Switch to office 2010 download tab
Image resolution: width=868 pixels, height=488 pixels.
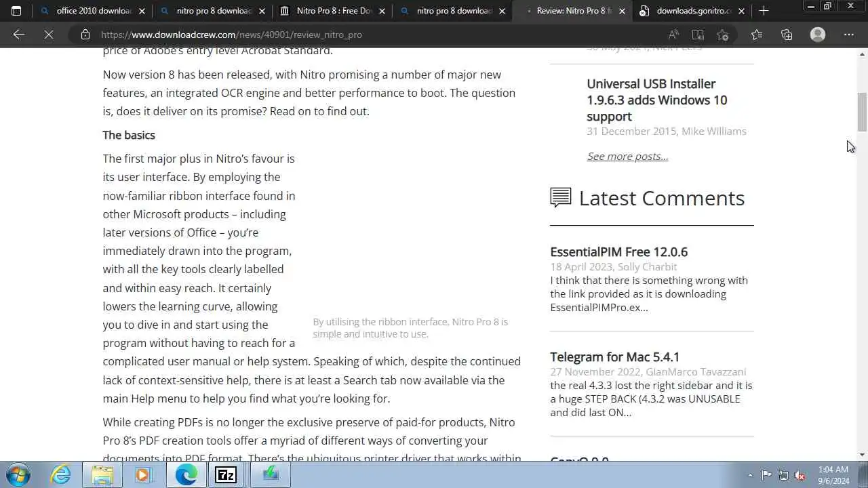click(x=93, y=11)
